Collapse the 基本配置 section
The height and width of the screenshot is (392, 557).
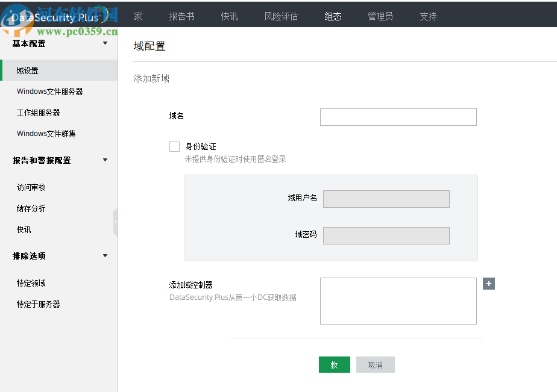pos(104,43)
